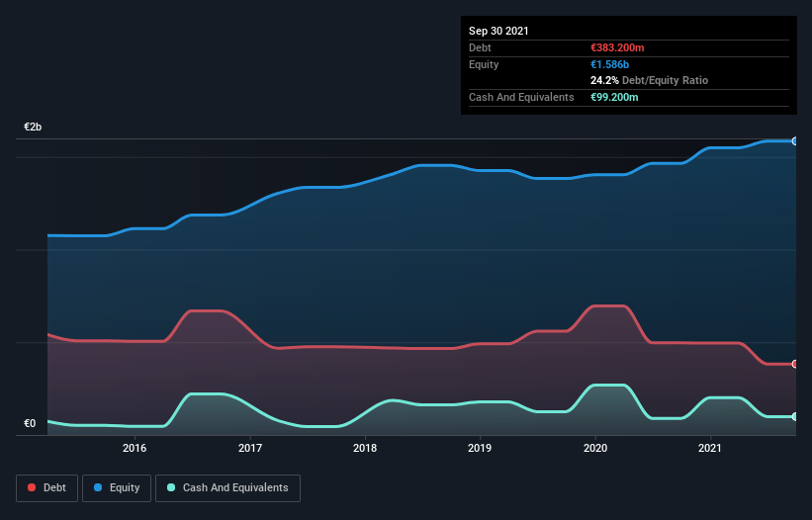Click the Cash And Equivalents tooltip row label
The height and width of the screenshot is (520, 812).
(x=521, y=97)
